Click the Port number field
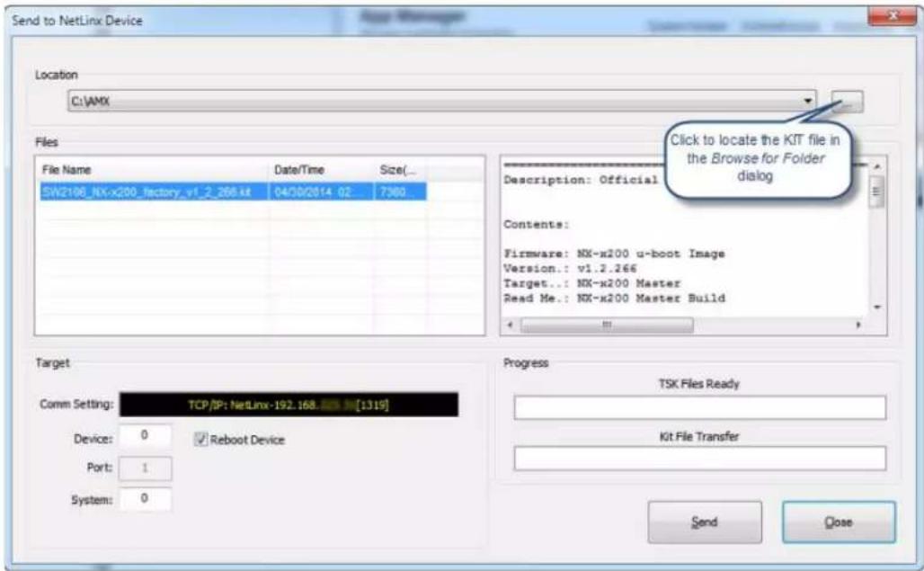Image resolution: width=924 pixels, height=571 pixels. tap(145, 468)
